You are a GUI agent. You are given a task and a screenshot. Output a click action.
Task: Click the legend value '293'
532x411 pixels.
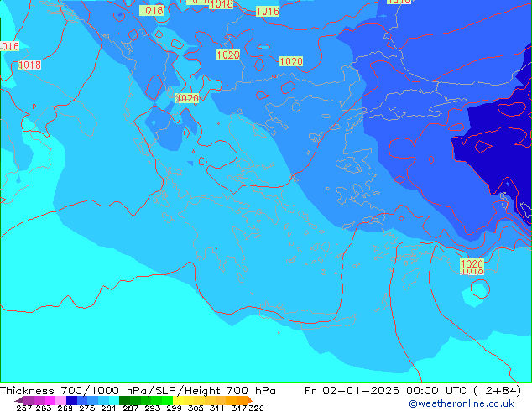[x=153, y=408]
